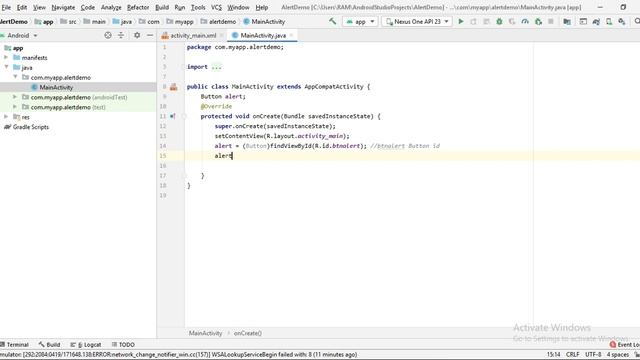Click the scroll from source target icon

[x=108, y=36]
